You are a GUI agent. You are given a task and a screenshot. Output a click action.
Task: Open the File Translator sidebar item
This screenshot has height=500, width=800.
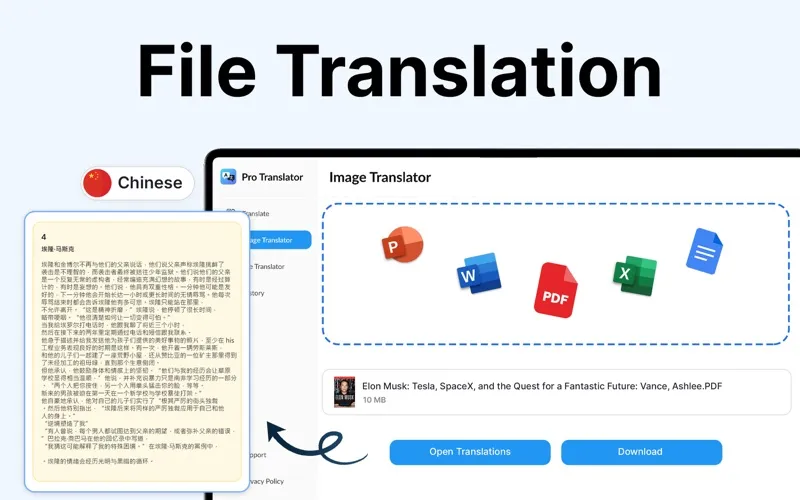267,266
